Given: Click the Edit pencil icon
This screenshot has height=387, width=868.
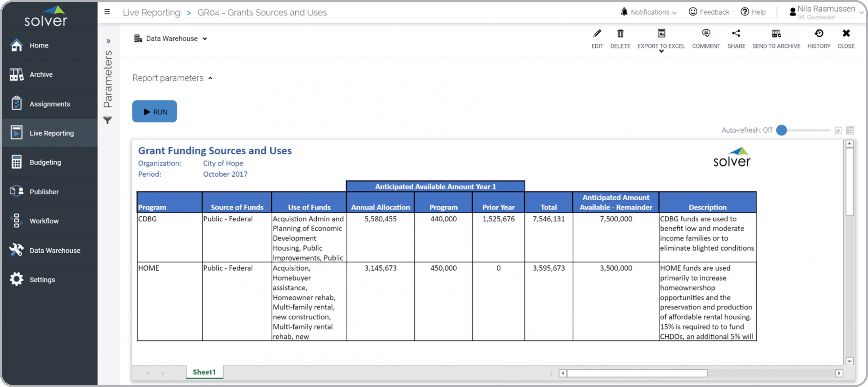Looking at the screenshot, I should pos(597,33).
